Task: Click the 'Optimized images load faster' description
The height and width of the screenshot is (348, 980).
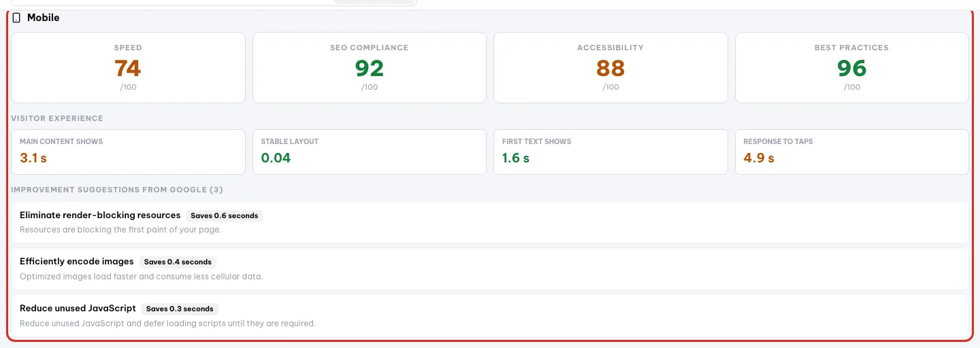Action: 142,277
